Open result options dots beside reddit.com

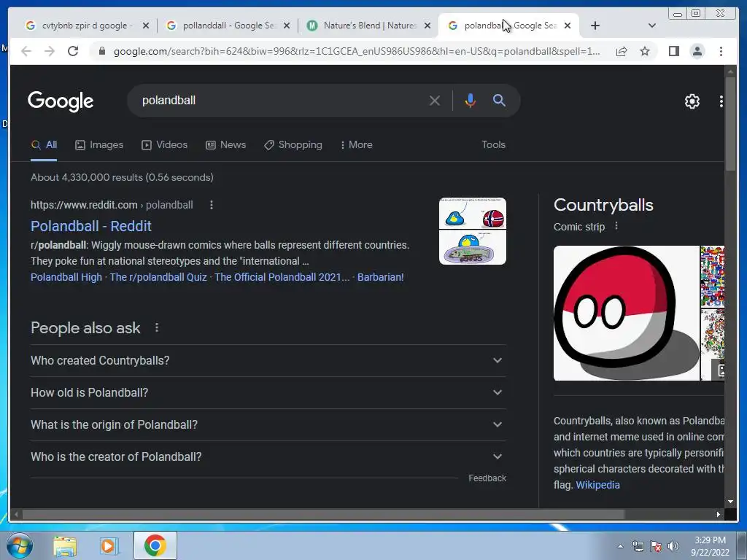(212, 205)
